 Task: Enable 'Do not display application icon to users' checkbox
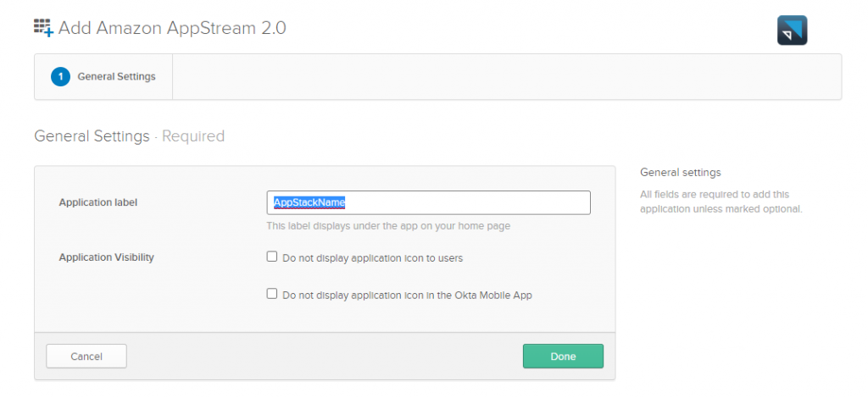[x=272, y=257]
